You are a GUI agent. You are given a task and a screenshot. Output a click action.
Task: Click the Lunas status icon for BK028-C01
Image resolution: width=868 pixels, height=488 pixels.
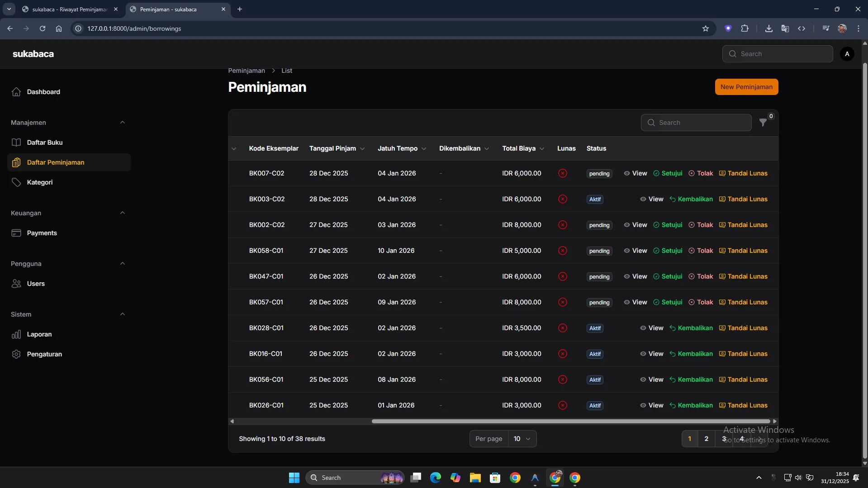click(562, 328)
